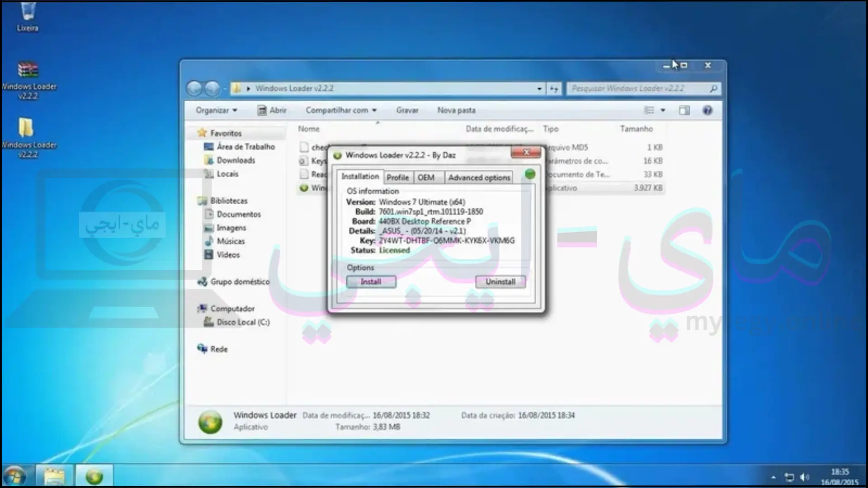
Task: Expand the view options dropdown arrow
Action: (x=663, y=110)
